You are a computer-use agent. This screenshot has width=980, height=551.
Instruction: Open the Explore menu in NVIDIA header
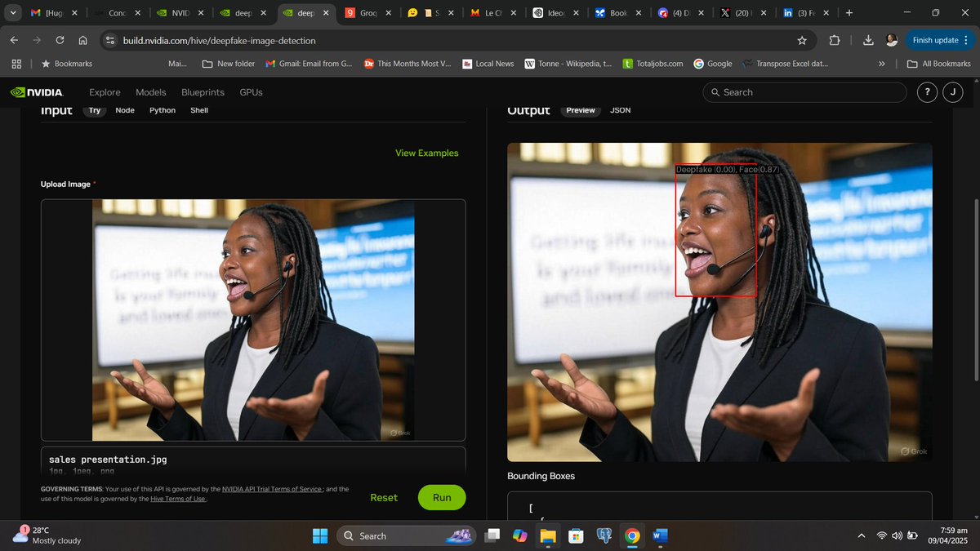[105, 92]
